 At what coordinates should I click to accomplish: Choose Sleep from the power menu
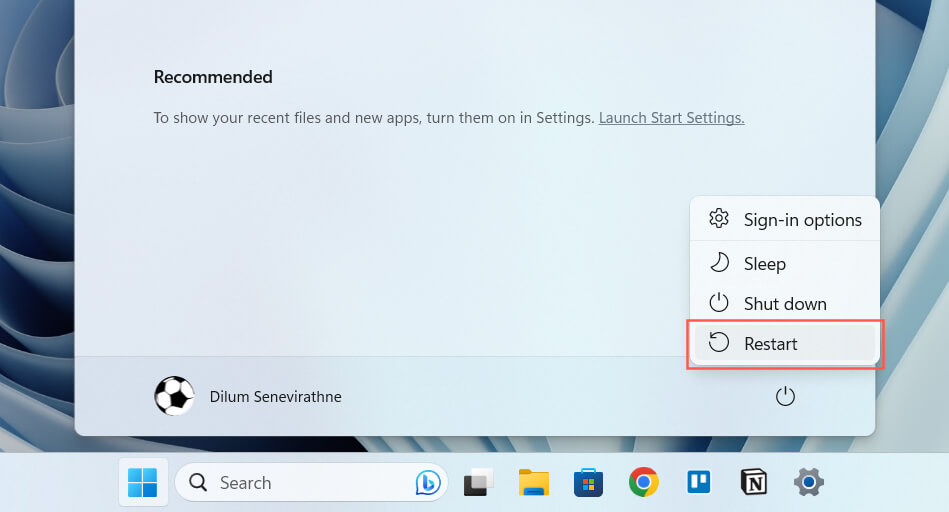[x=765, y=264]
